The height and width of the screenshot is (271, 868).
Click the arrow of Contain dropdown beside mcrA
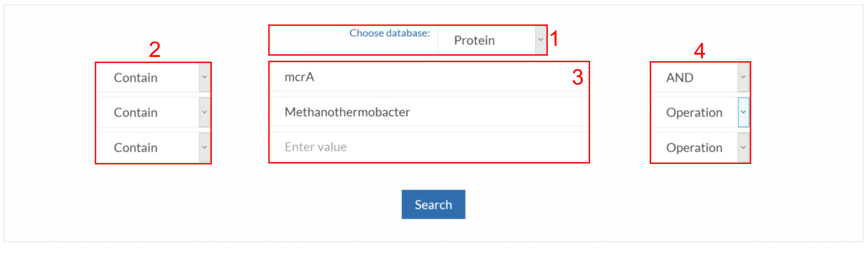[204, 77]
